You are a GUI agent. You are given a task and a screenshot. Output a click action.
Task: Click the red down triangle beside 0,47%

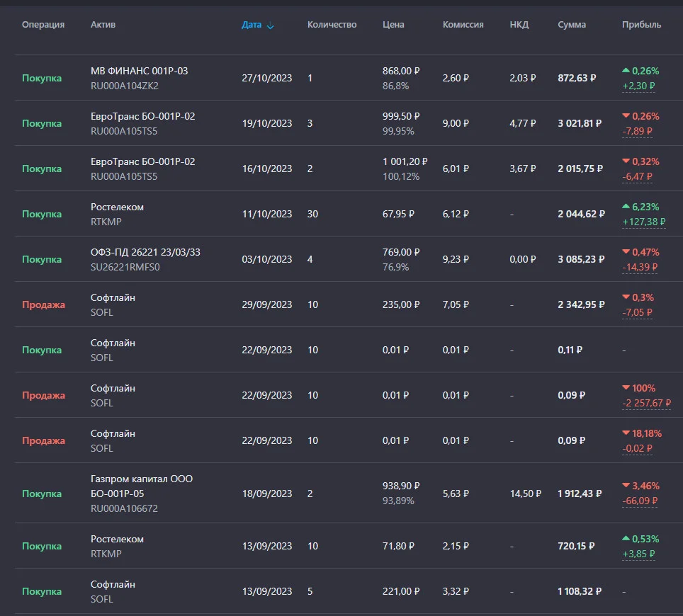click(626, 251)
